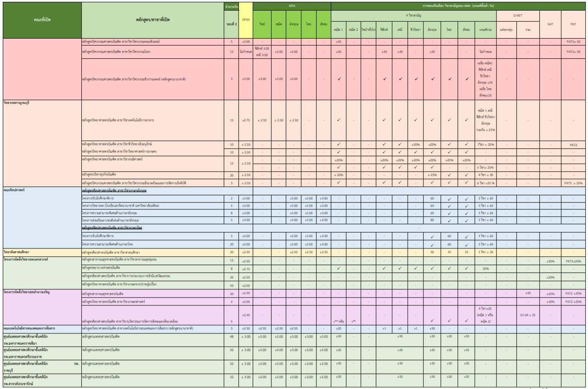Select the 'วิทยาลัยศาสนศึกษา' faculty cell

42,252
